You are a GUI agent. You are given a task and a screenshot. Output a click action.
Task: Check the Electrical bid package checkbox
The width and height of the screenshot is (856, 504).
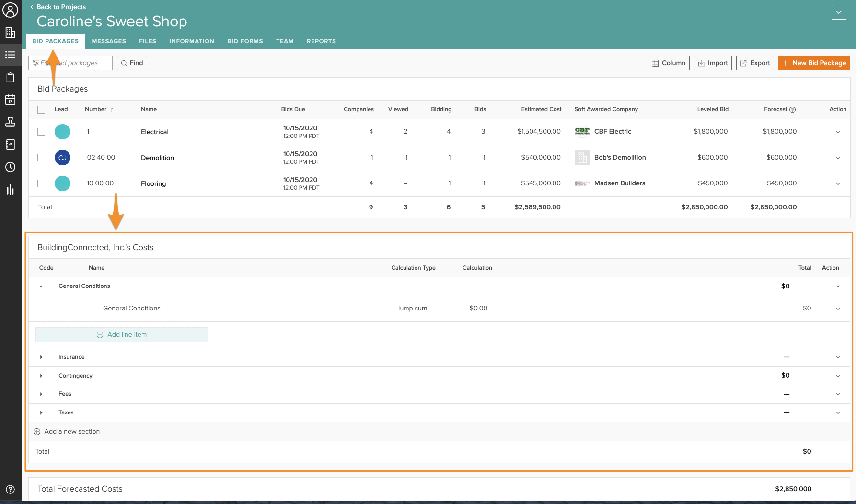[x=41, y=132]
